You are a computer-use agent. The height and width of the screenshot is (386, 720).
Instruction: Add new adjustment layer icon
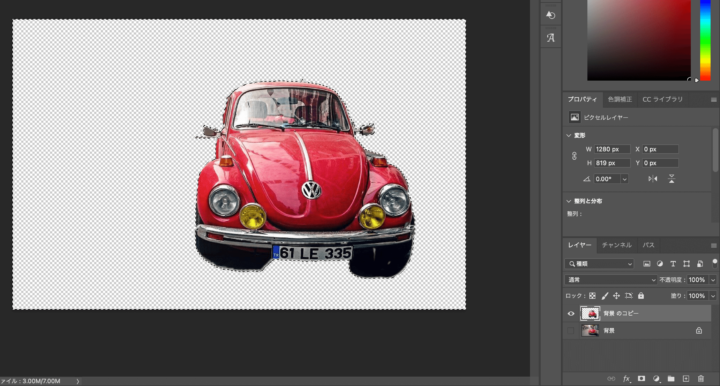(x=656, y=379)
